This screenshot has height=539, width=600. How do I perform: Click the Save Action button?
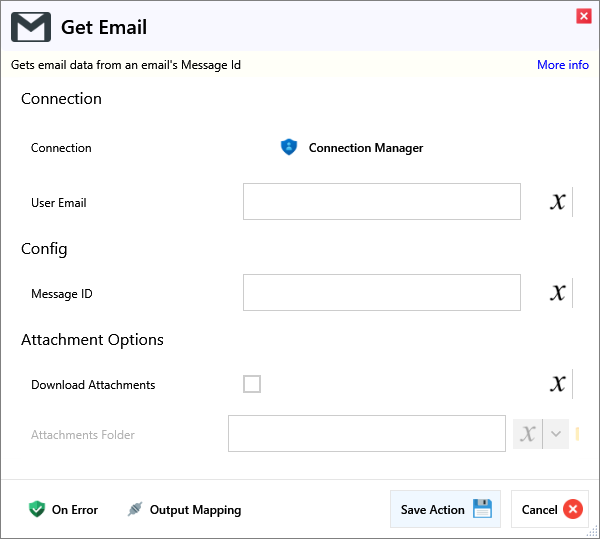pyautogui.click(x=445, y=510)
